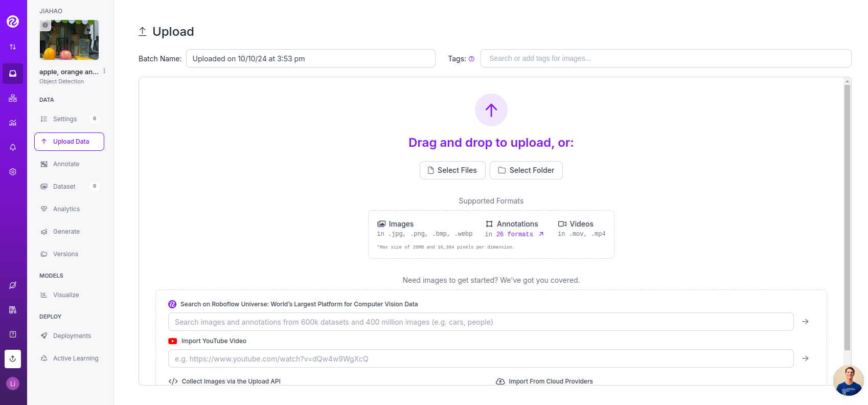Click the Annotations format icon
868x405 pixels.
(489, 224)
